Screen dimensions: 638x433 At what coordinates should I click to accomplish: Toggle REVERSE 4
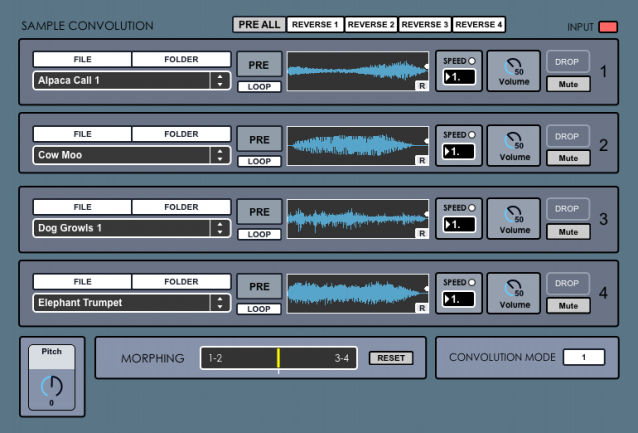click(x=478, y=24)
